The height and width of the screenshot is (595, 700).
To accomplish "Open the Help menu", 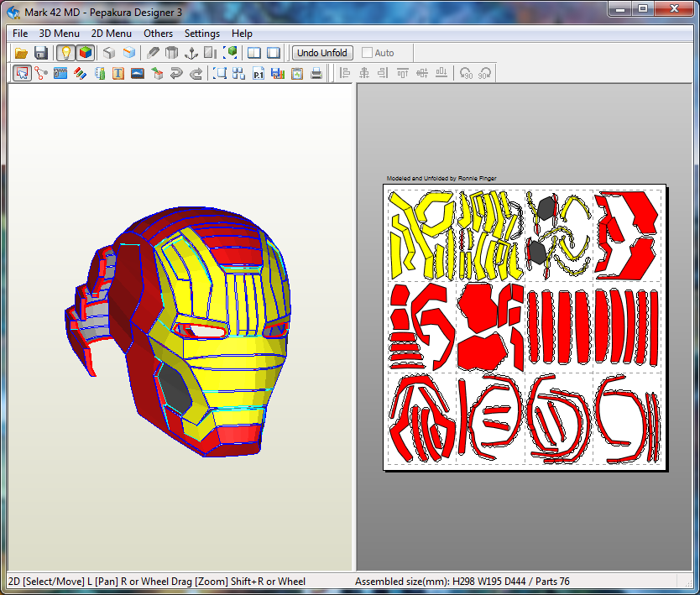I will pyautogui.click(x=242, y=34).
